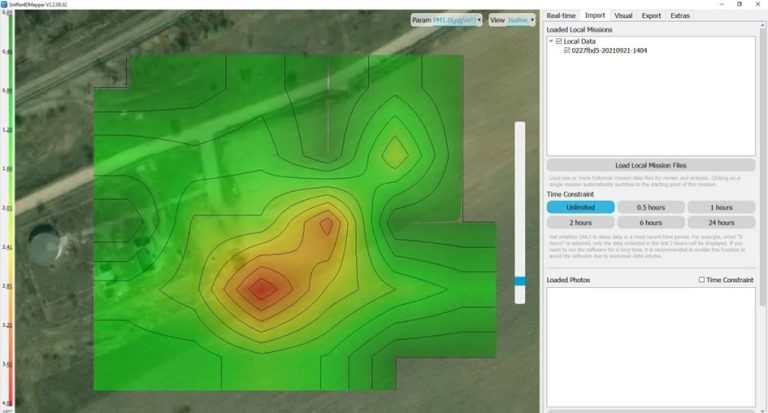This screenshot has width=768, height=413.
Task: Choose the 2 hours time constraint
Action: coord(580,222)
